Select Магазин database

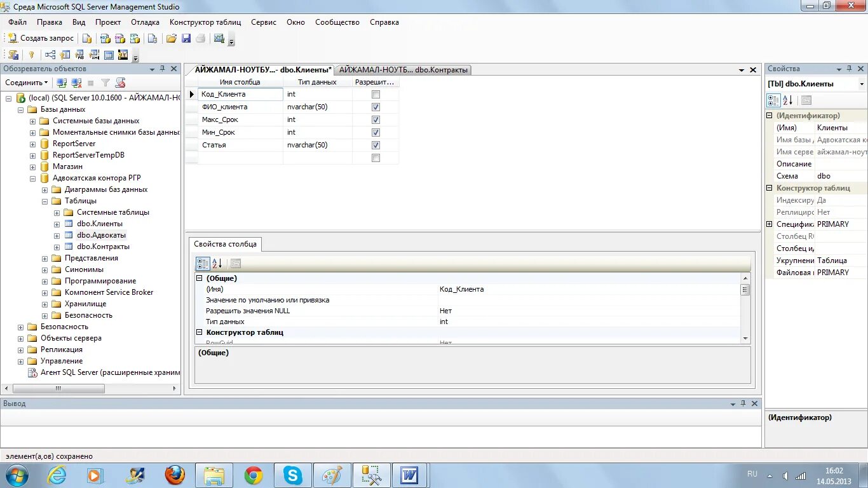pos(67,166)
